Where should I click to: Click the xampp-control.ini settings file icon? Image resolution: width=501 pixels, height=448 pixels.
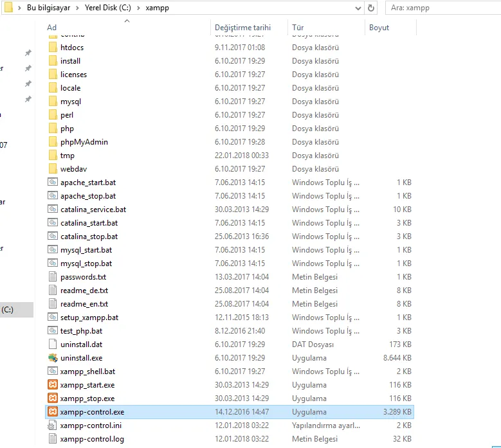tap(53, 426)
